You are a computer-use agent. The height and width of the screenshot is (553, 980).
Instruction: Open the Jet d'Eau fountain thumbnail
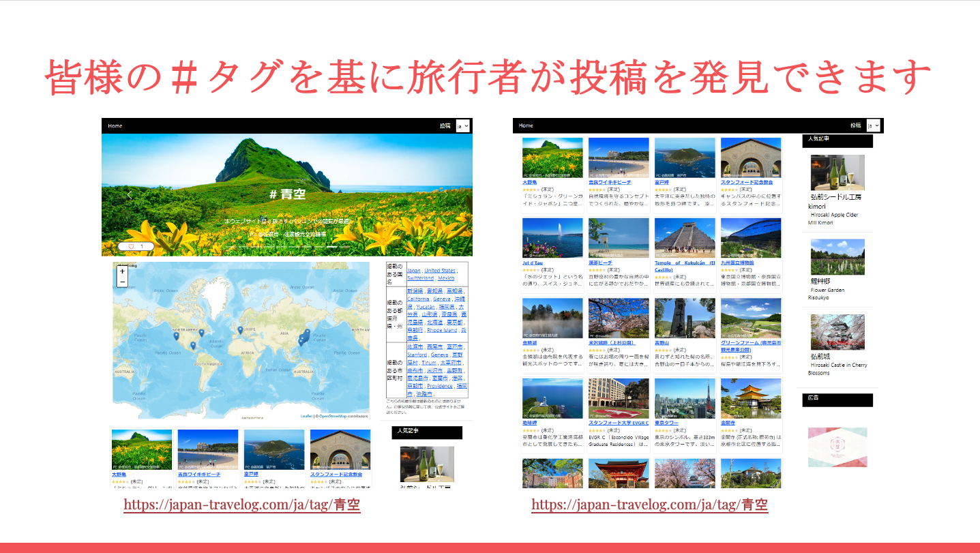click(x=552, y=237)
